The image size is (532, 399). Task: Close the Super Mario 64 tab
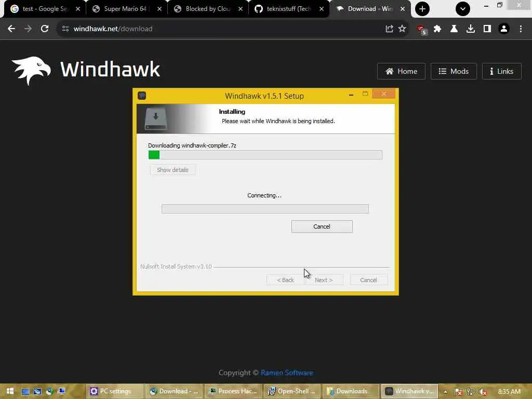pos(159,9)
